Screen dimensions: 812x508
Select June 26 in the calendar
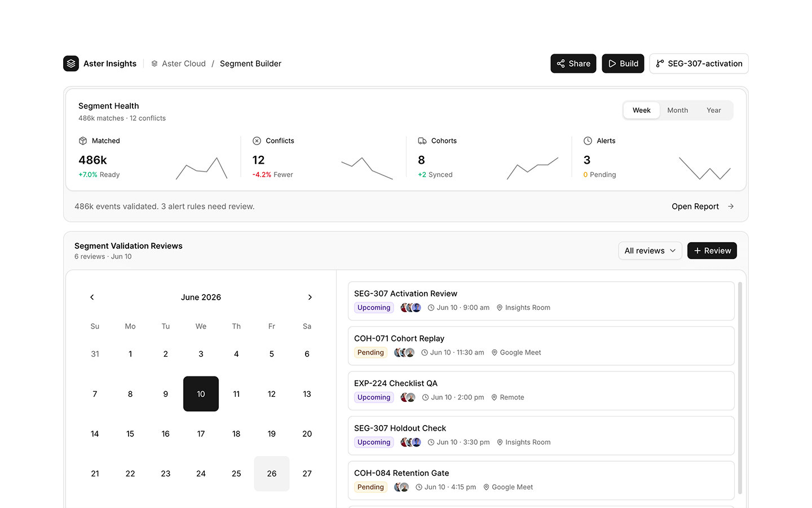click(272, 474)
